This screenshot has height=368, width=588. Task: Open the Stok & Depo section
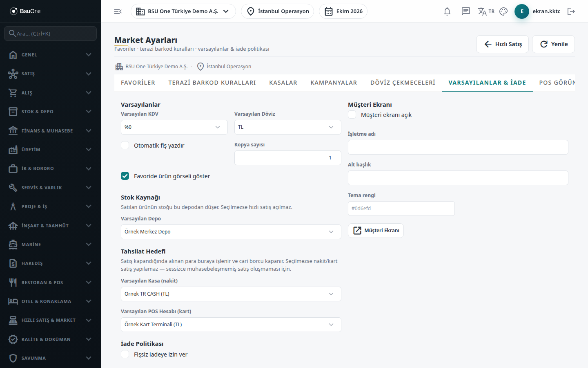tap(51, 112)
